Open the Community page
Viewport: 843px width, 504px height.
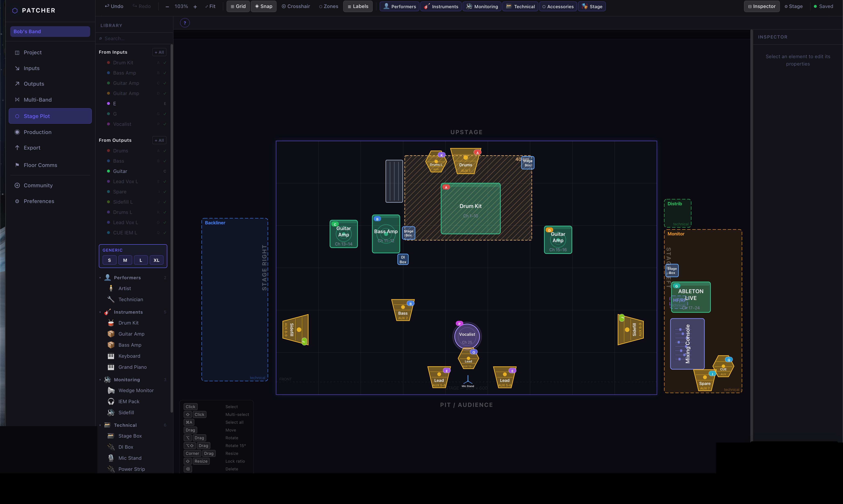coord(50,185)
